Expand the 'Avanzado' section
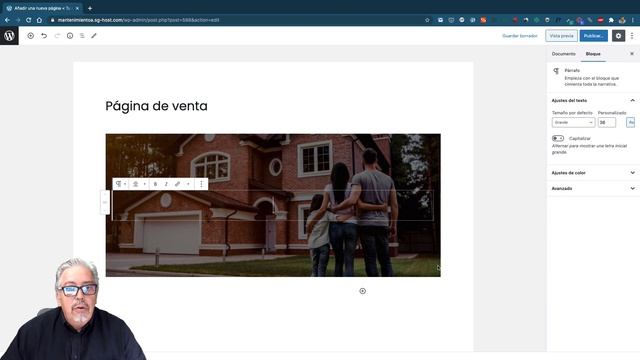This screenshot has width=640, height=360. (593, 189)
